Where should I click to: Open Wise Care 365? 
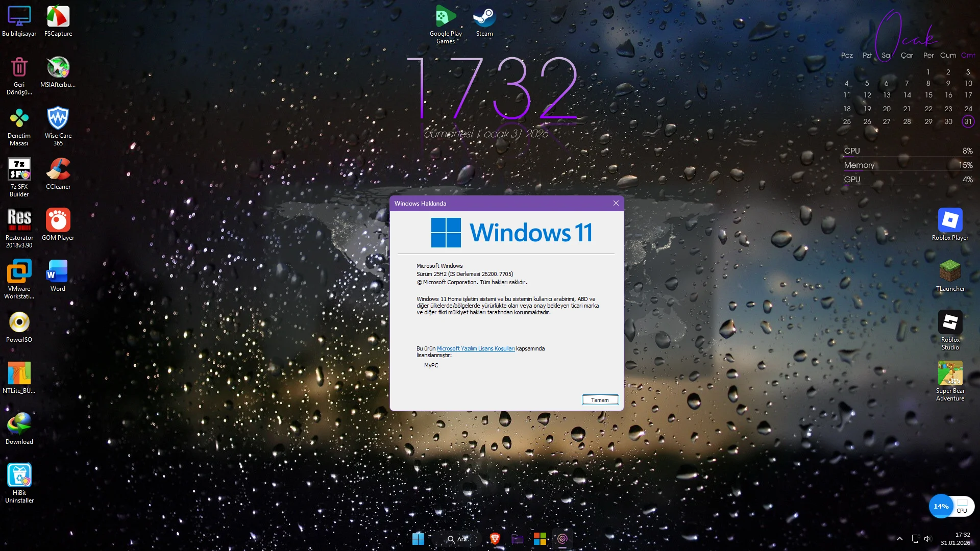(x=58, y=118)
